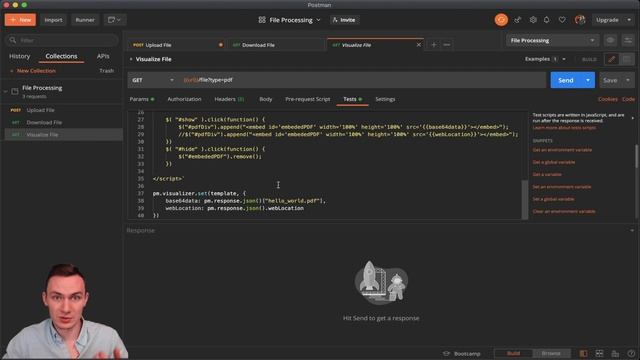Image resolution: width=640 pixels, height=360 pixels.
Task: Collapse the File Processing collection tree
Action: click(6, 91)
